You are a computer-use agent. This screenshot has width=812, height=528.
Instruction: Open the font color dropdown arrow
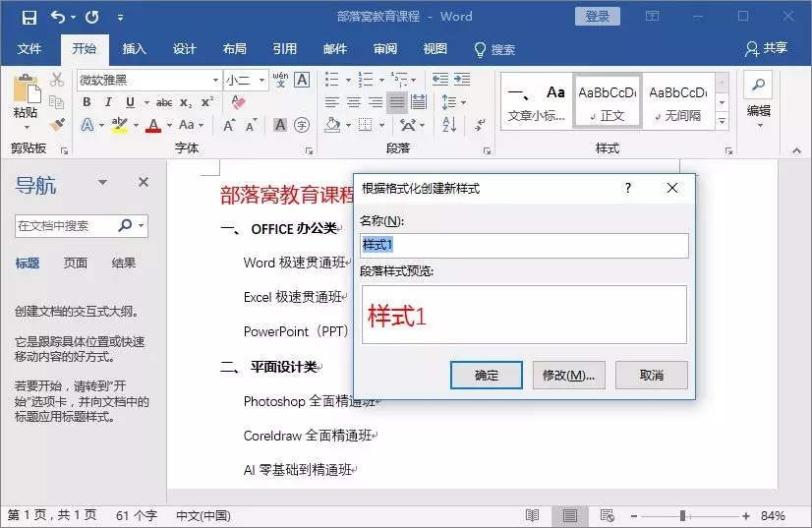coord(169,125)
